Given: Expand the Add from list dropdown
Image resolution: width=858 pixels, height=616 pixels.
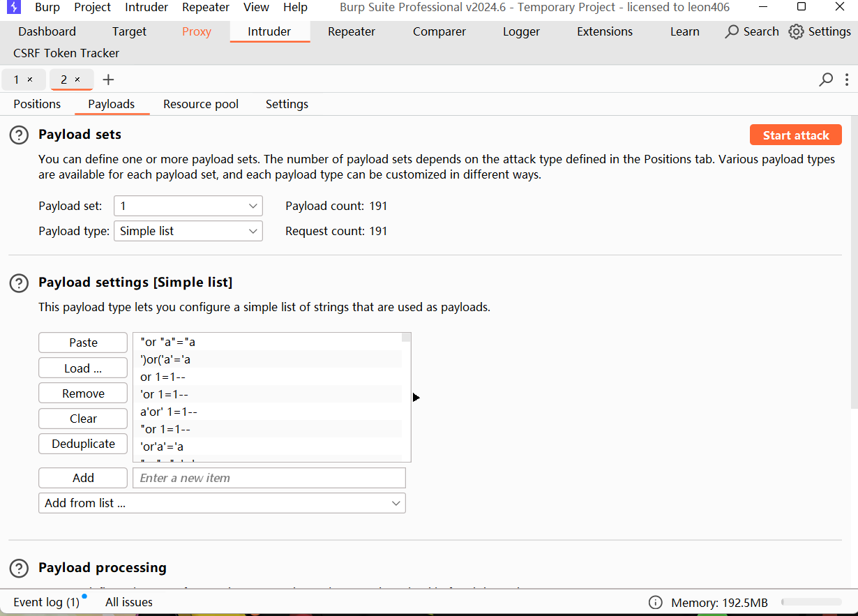Looking at the screenshot, I should tap(222, 503).
